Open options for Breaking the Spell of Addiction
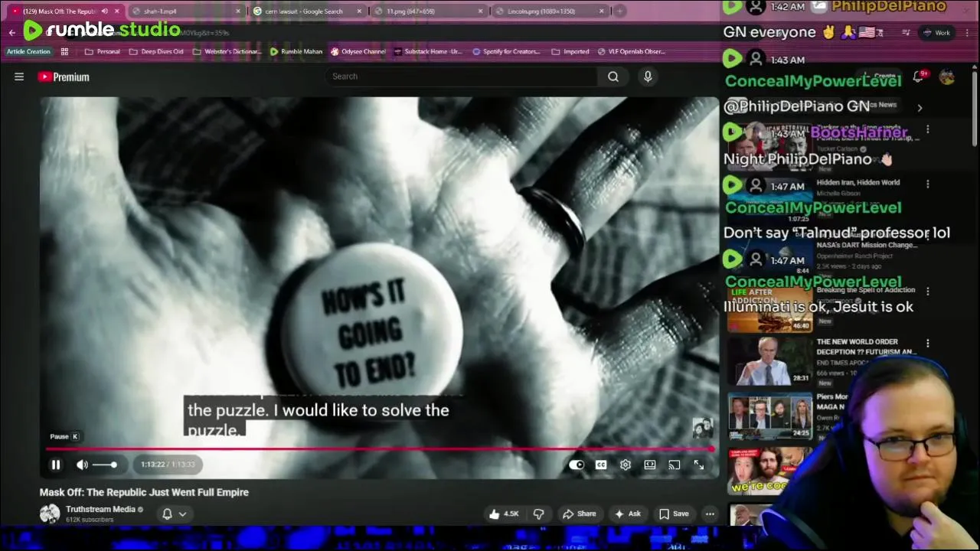Screen dimensions: 980x551 [x=928, y=292]
